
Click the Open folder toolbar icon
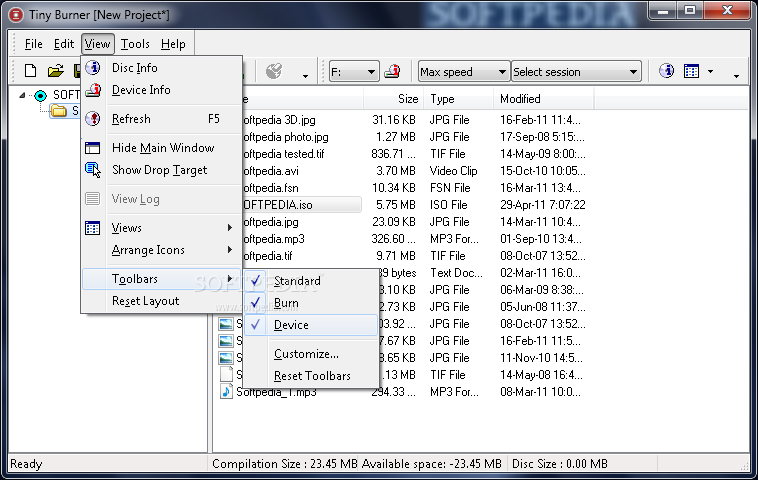coord(56,71)
